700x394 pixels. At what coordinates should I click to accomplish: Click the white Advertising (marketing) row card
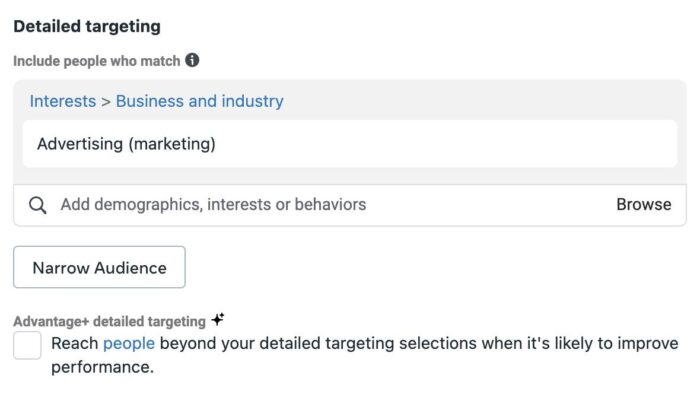350,144
